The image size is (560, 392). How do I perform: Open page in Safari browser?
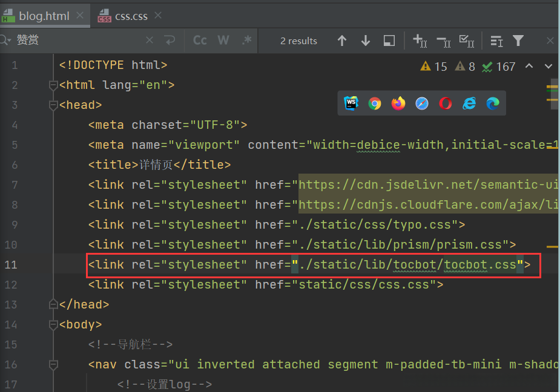pos(422,103)
